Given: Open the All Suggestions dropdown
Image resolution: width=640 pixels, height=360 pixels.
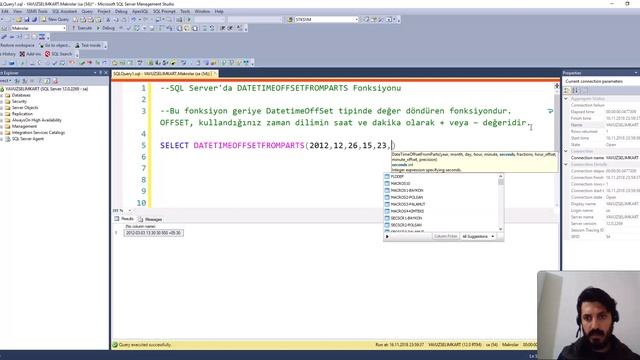Looking at the screenshot, I should click(x=478, y=236).
